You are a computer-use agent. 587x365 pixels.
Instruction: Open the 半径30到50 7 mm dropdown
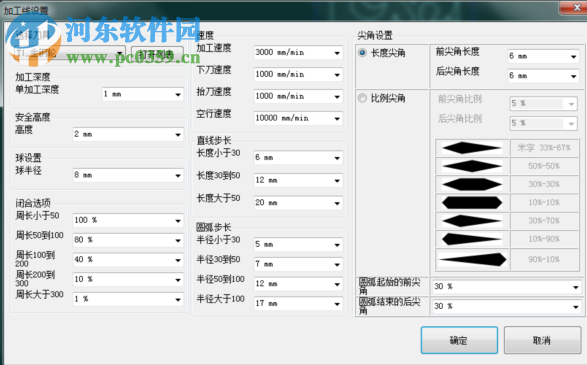(298, 264)
